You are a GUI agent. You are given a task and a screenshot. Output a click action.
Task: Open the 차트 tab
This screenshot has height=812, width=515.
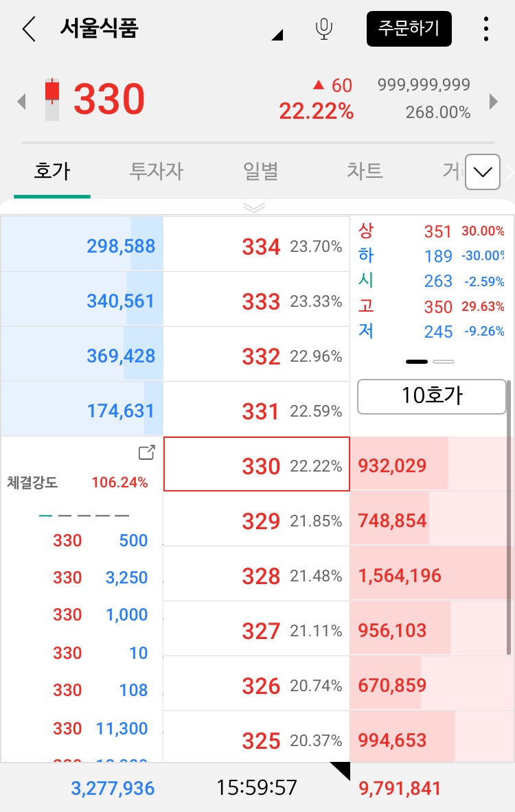pos(363,172)
